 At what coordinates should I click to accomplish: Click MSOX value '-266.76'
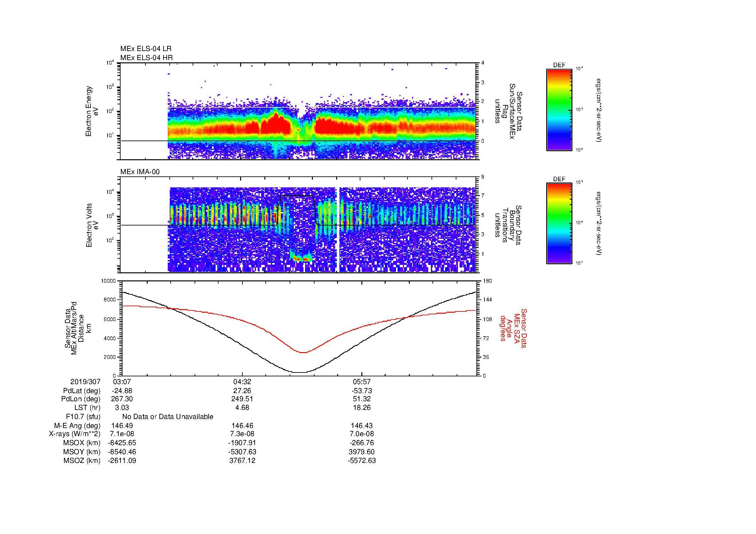pos(362,443)
